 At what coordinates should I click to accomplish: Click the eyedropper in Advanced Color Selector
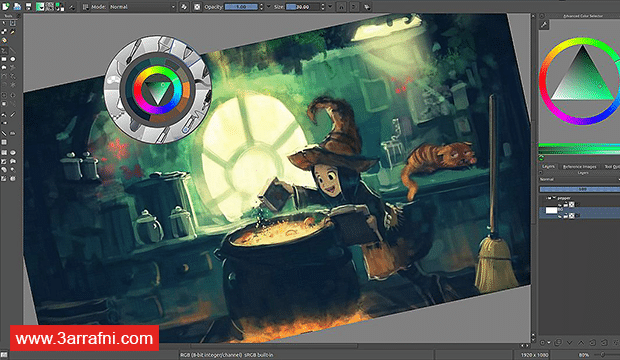click(x=544, y=25)
